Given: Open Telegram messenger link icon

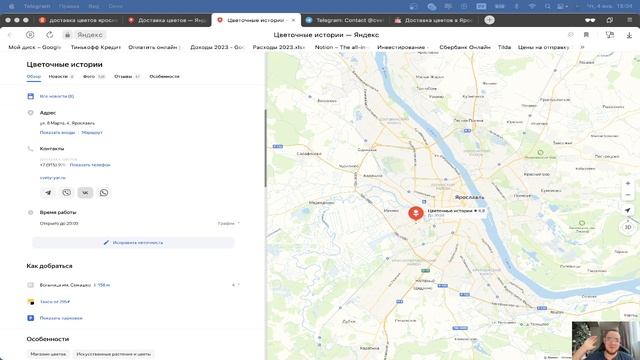Looking at the screenshot, I should 48,193.
